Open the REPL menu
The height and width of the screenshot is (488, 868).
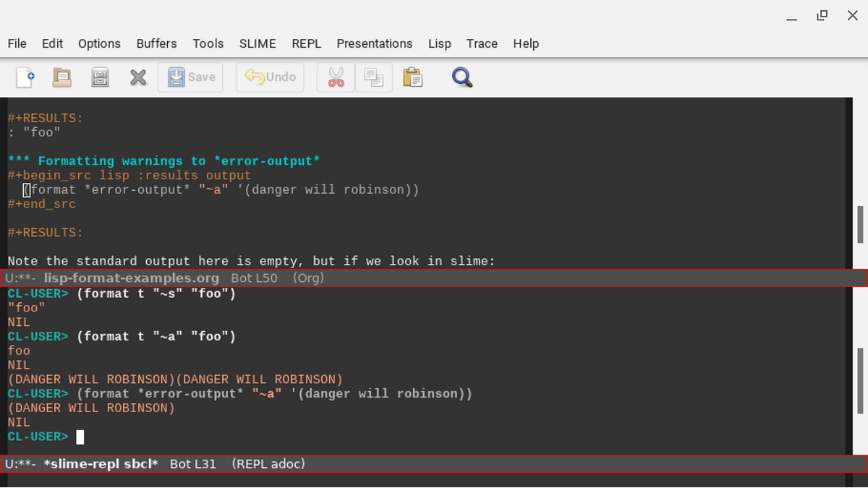pyautogui.click(x=306, y=43)
